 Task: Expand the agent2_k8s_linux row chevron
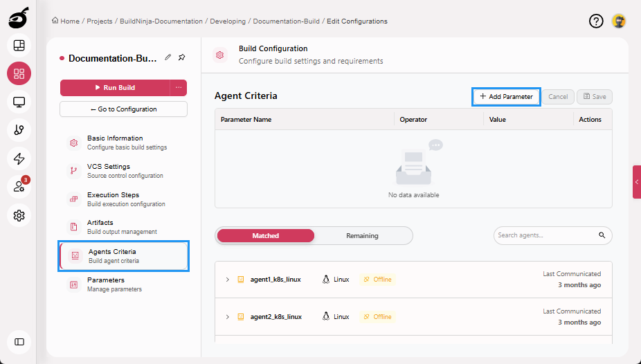click(x=227, y=317)
